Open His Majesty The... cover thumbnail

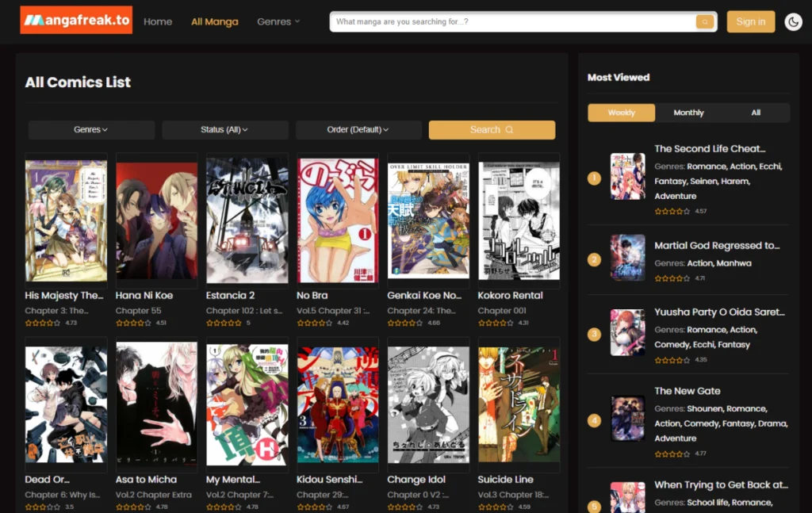[x=66, y=220]
